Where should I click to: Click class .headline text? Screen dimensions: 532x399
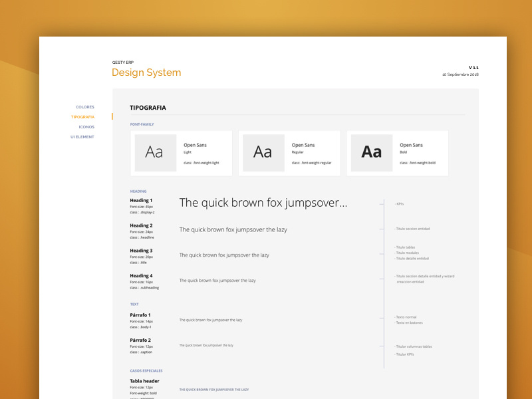(142, 237)
